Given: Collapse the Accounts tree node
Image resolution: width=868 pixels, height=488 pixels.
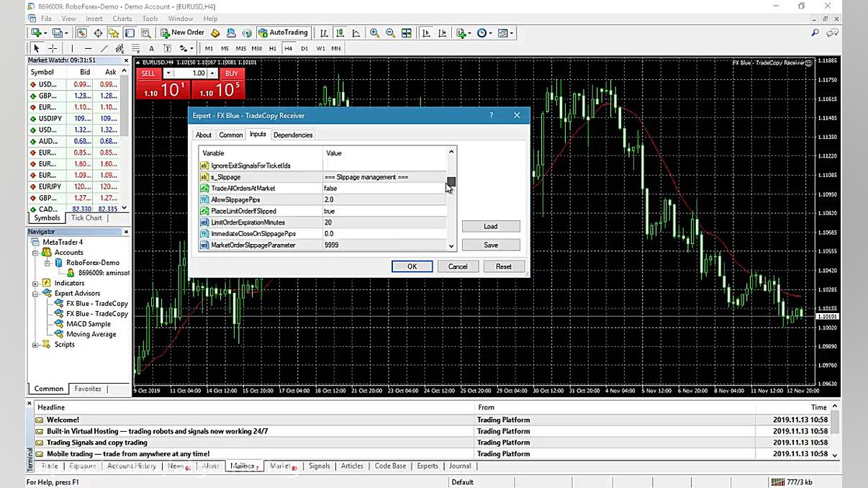Looking at the screenshot, I should [x=35, y=253].
